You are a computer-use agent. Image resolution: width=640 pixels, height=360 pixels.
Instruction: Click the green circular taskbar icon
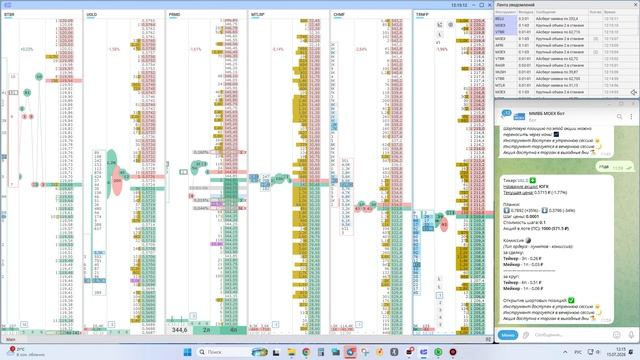point(438,352)
